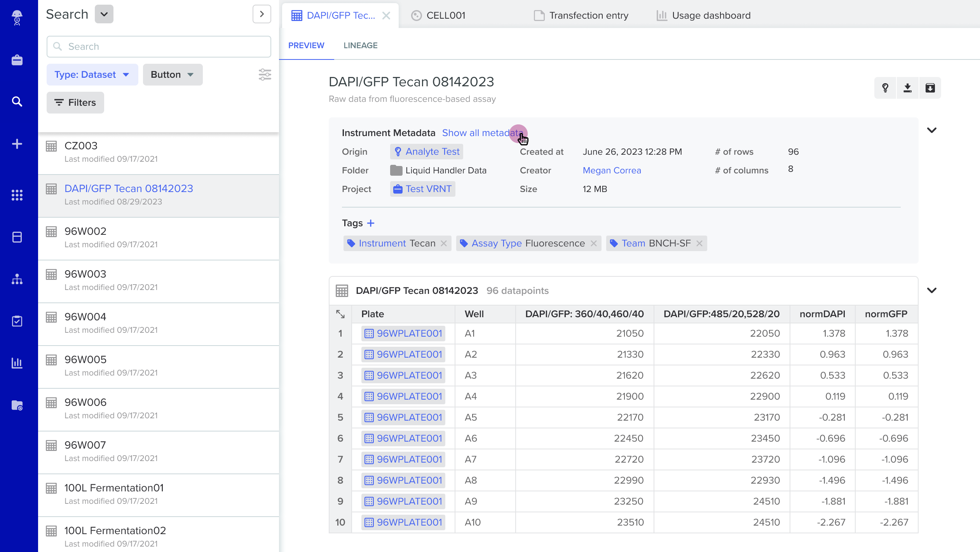
Task: Open the filter settings sliders icon
Action: pos(265,74)
